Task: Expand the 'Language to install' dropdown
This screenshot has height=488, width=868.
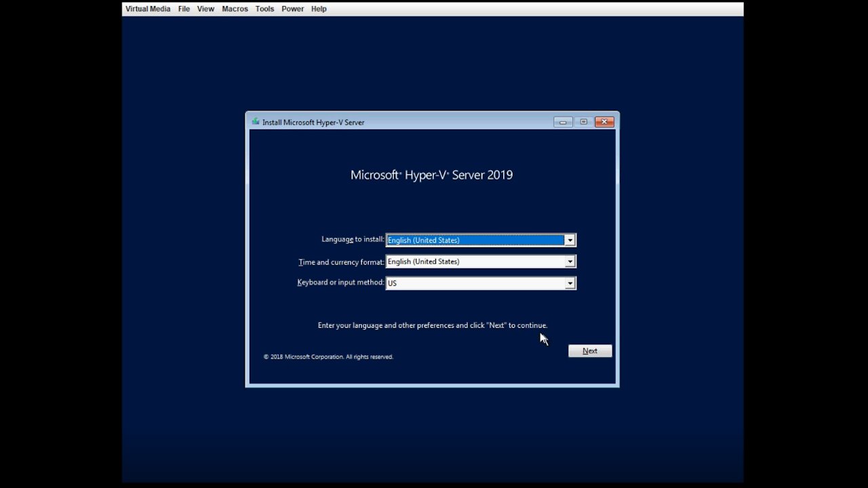Action: pos(570,240)
